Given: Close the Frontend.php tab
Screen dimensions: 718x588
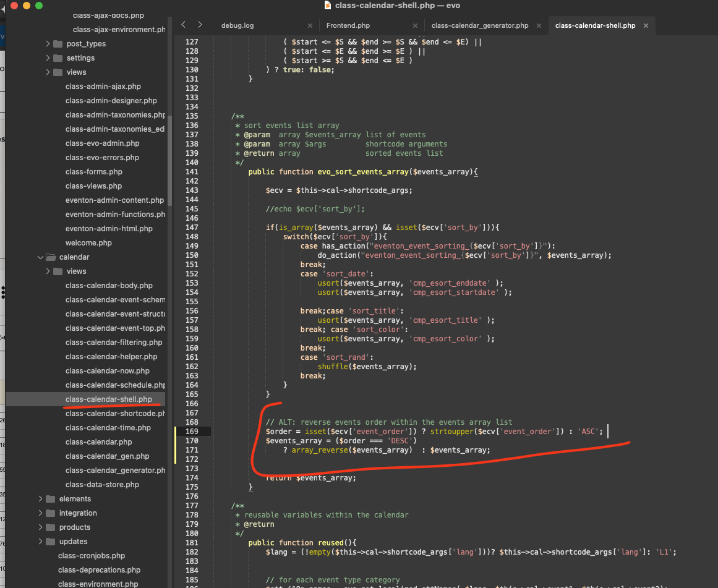Looking at the screenshot, I should click(x=416, y=25).
